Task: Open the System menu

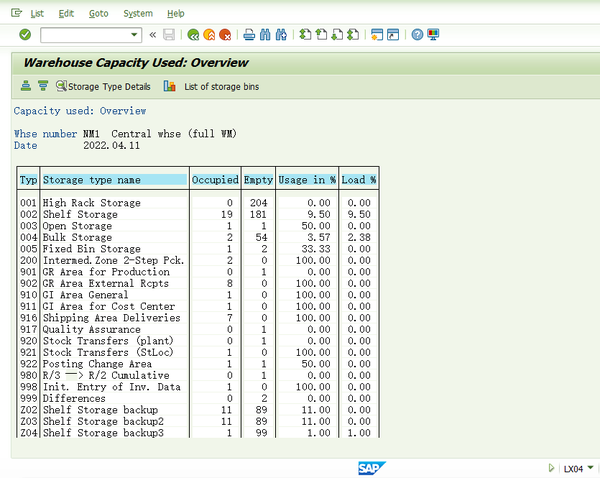Action: [x=138, y=13]
